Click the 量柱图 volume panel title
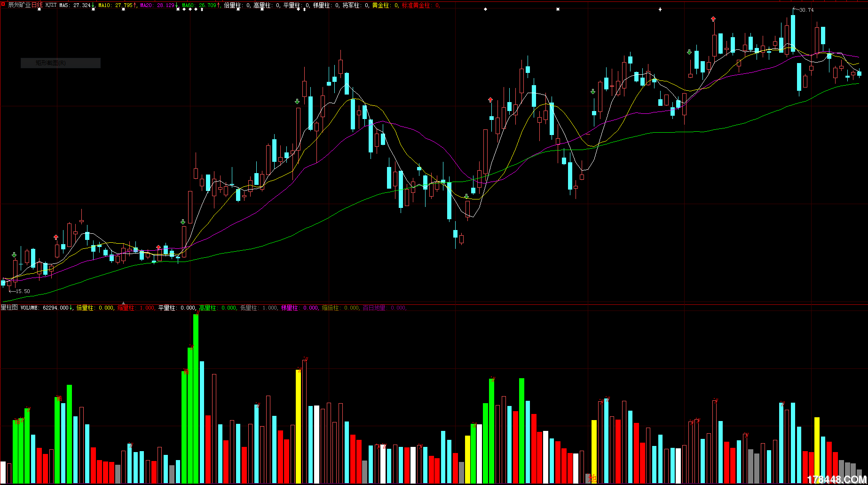This screenshot has height=485, width=868. point(9,308)
